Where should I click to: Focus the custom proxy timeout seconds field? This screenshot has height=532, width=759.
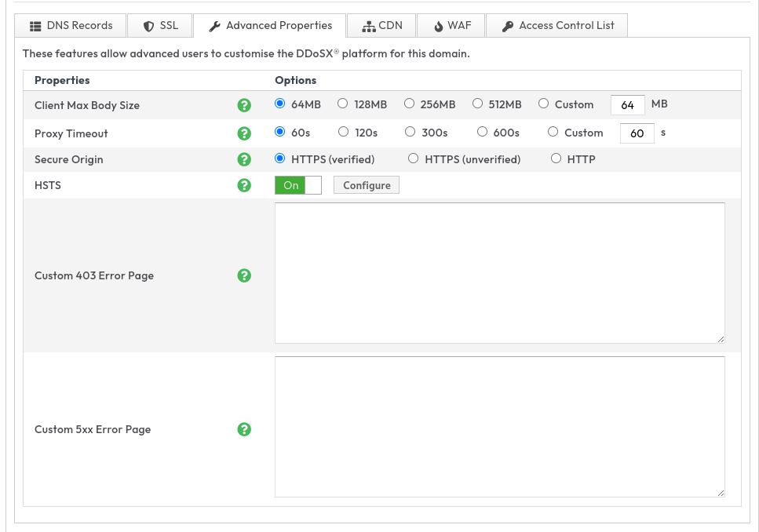(x=637, y=133)
